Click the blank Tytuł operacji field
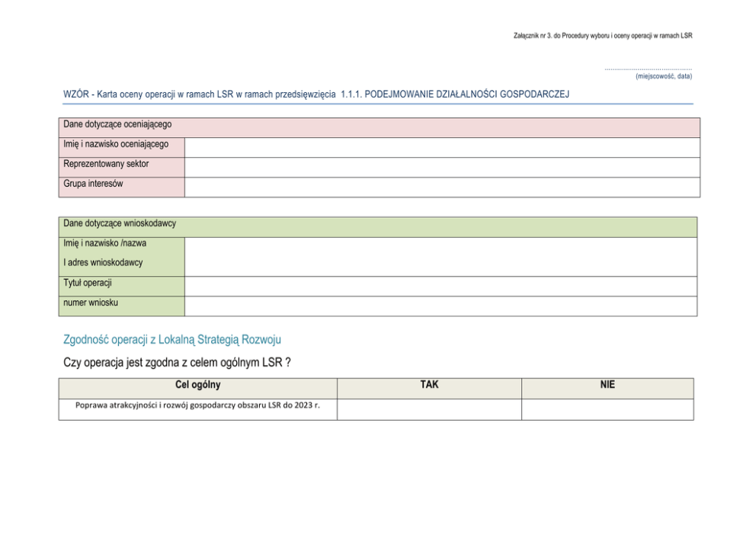This screenshot has height=535, width=756. point(442,286)
